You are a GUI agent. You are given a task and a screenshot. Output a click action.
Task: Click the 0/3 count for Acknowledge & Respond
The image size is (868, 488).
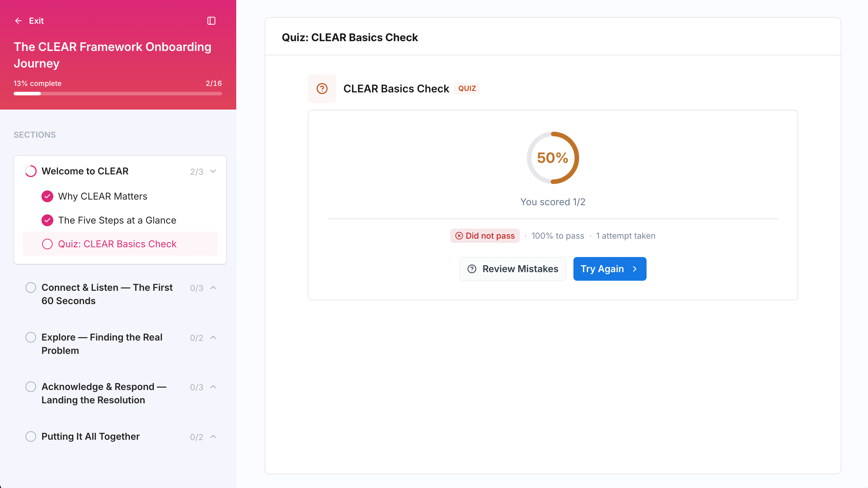(197, 388)
